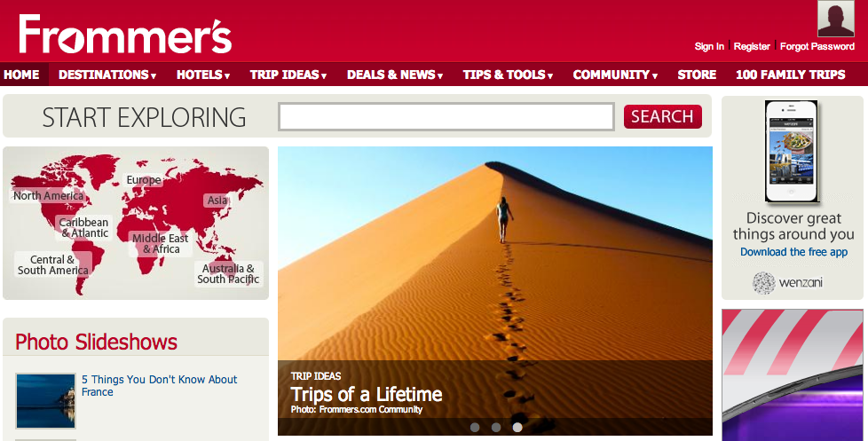Select North America on the world map
This screenshot has width=868, height=441.
[48, 195]
